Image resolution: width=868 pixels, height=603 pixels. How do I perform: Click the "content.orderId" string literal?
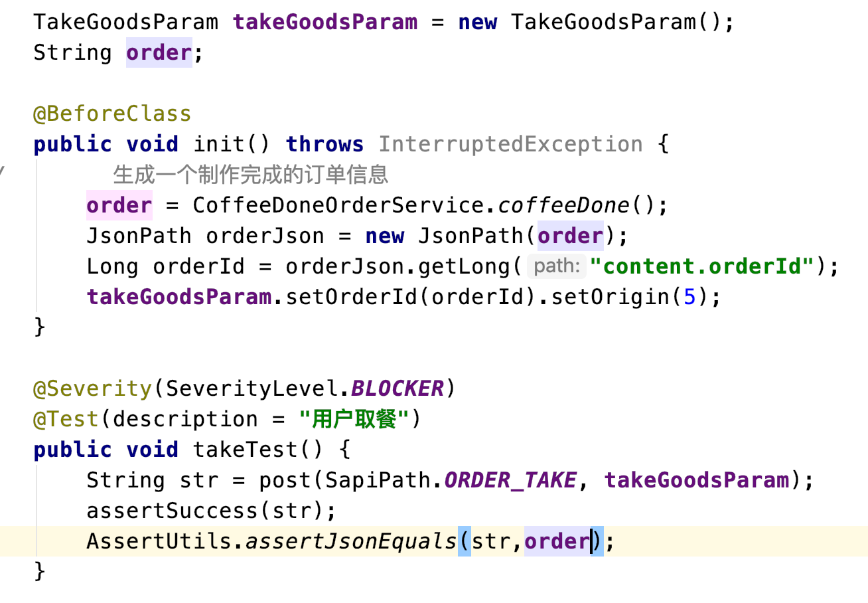pyautogui.click(x=702, y=266)
